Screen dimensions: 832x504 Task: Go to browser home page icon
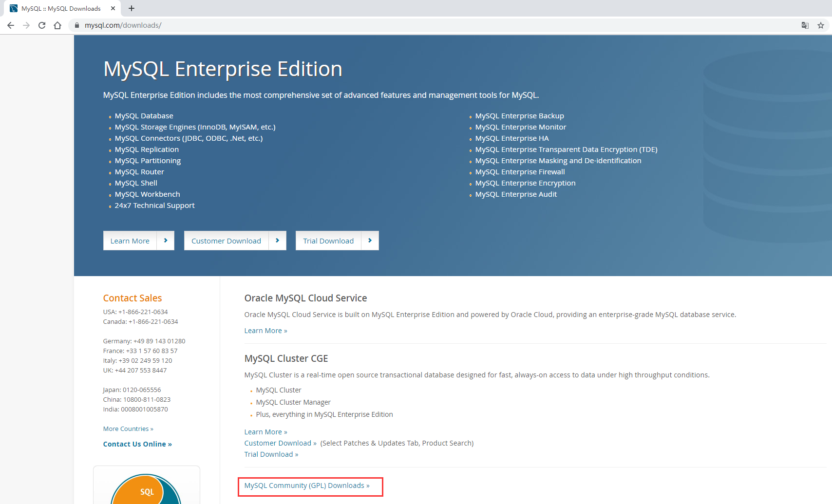click(57, 25)
